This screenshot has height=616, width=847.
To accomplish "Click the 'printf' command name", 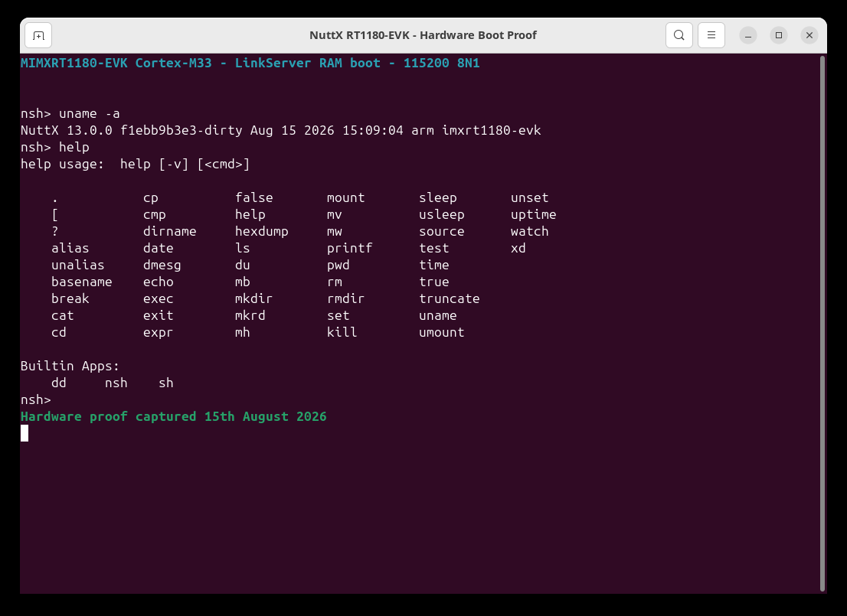I will [349, 249].
